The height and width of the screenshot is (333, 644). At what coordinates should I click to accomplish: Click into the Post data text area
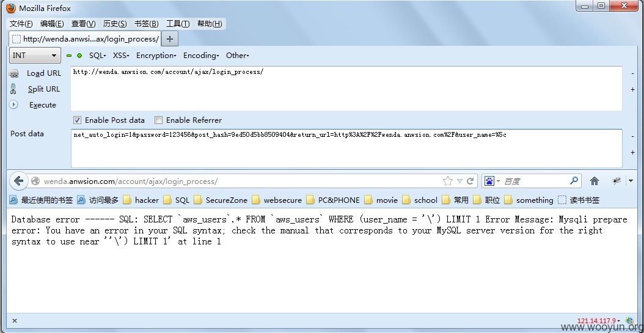346,148
